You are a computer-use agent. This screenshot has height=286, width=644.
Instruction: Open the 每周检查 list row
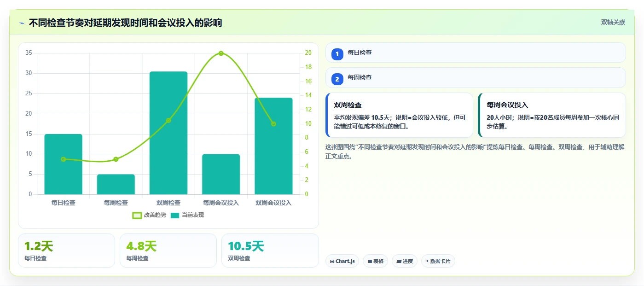[x=476, y=78]
